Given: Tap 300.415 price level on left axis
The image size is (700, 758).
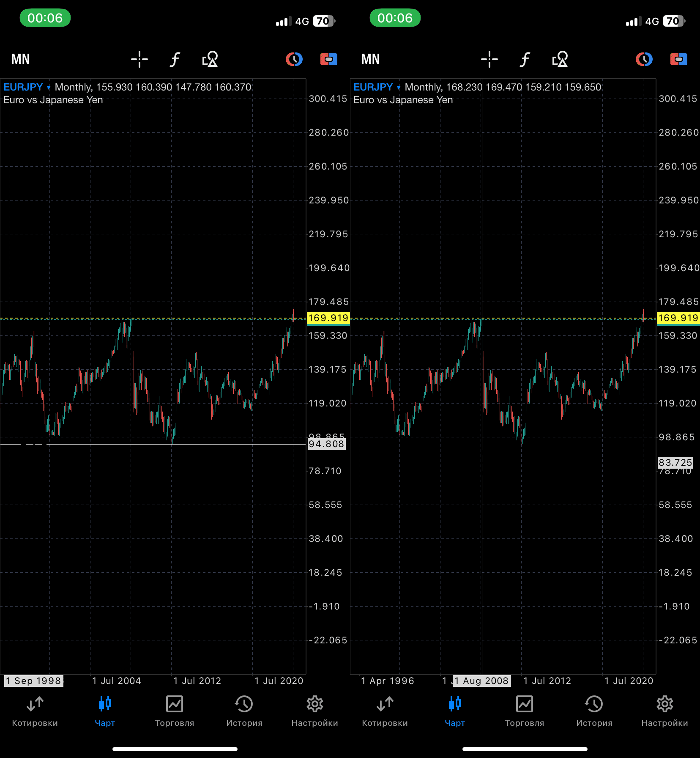Looking at the screenshot, I should [x=328, y=99].
